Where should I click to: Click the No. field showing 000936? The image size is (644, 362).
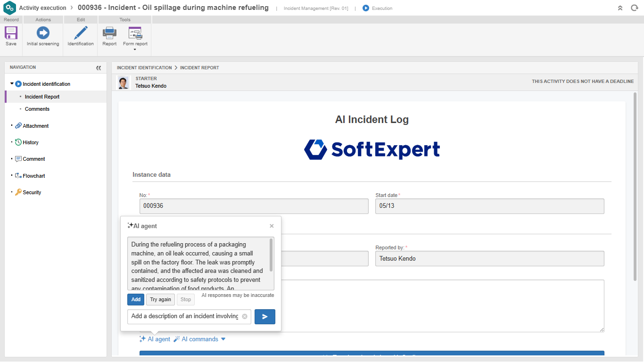coord(254,206)
